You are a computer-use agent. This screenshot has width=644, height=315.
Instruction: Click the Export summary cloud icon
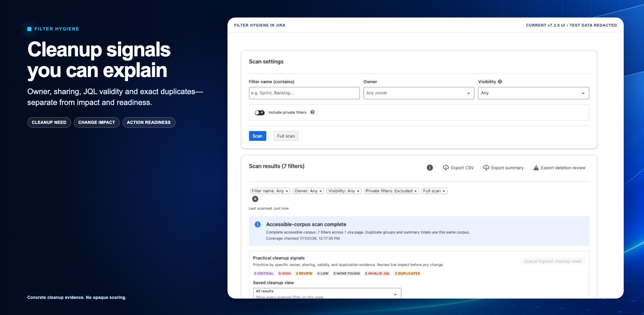(x=486, y=168)
